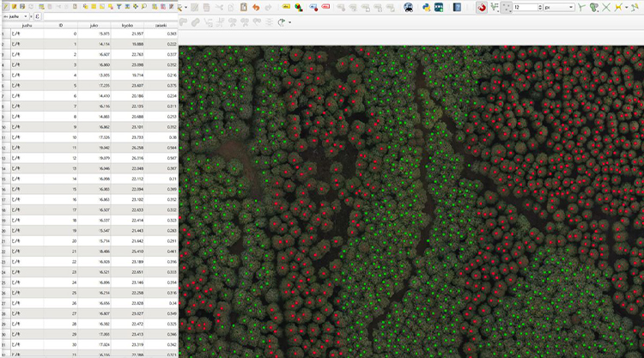Click ID cell showing 25
The image size is (644, 358).
(60, 293)
